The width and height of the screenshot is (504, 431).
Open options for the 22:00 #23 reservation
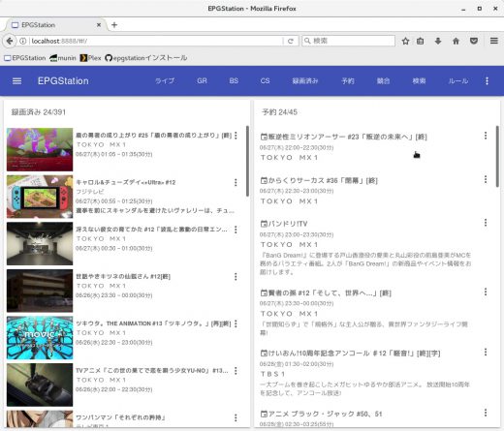[486, 136]
